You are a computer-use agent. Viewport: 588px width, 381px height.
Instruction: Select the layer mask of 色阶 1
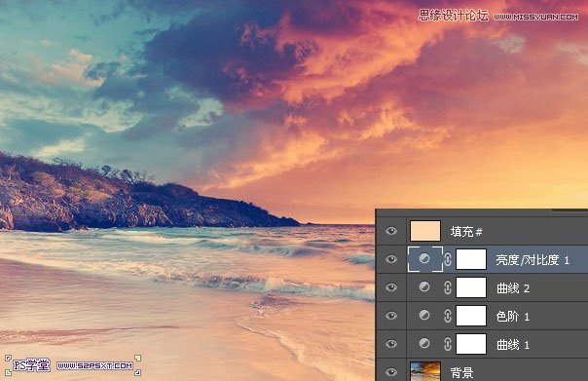[471, 316]
